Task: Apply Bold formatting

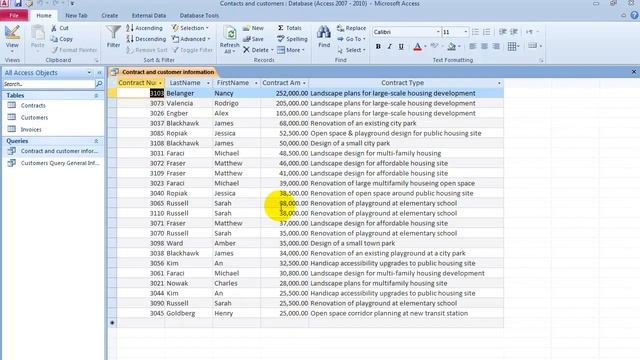Action: click(378, 47)
